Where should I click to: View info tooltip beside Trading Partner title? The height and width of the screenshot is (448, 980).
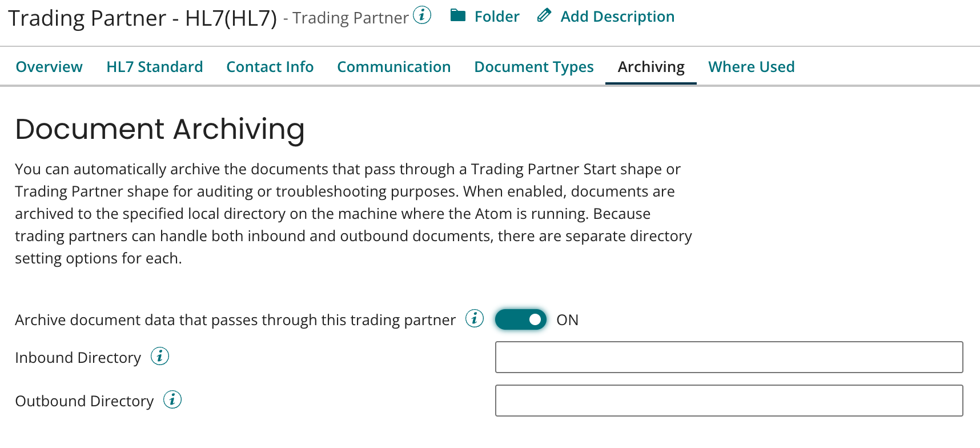tap(421, 16)
